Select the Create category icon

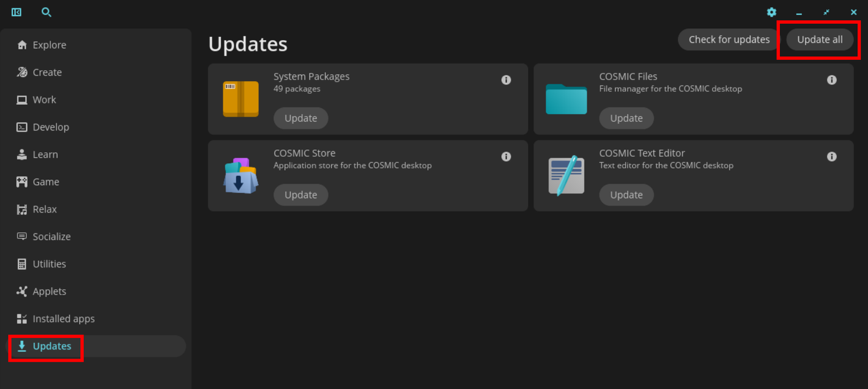click(x=21, y=72)
